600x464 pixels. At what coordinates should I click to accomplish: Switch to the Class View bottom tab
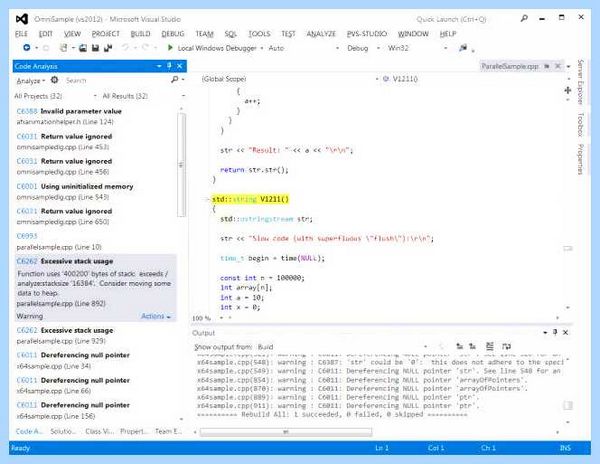99,431
